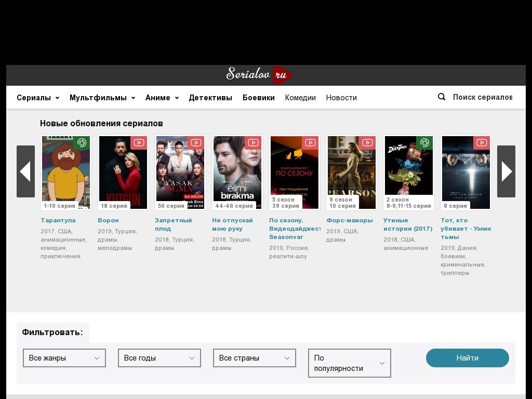Click the Новые обновления сериалов heading
Image resolution: width=532 pixels, height=399 pixels.
click(x=101, y=123)
